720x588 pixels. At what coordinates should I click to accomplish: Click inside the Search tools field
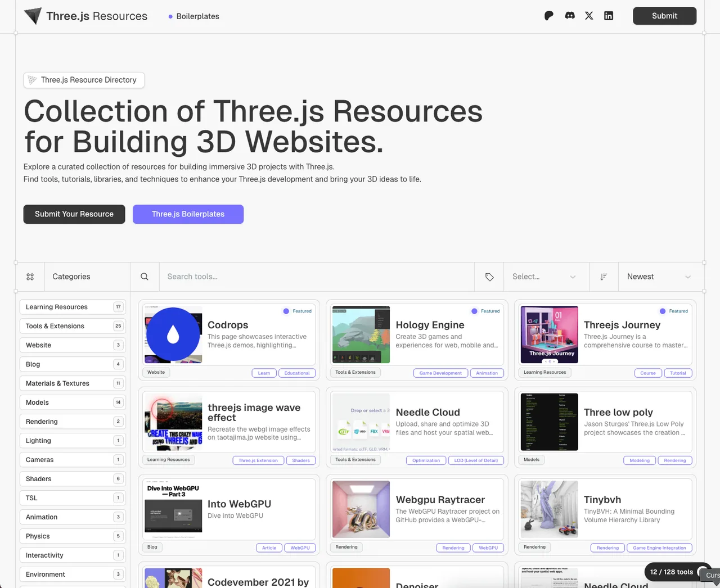pyautogui.click(x=317, y=277)
